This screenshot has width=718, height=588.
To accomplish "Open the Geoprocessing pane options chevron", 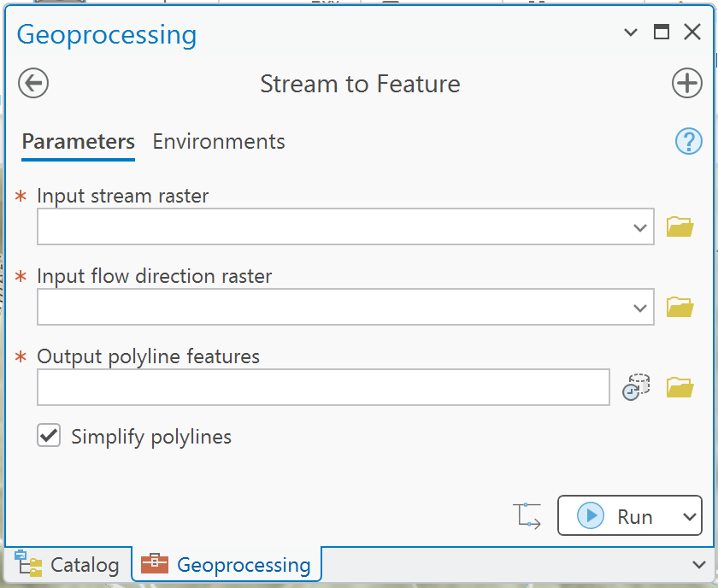I will tap(631, 32).
